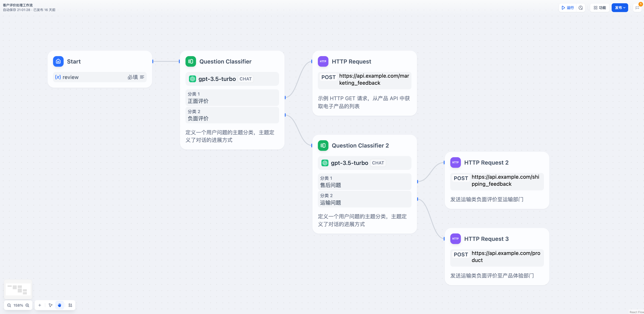Expand the 发布 publish dropdown
Screen dimensions: 644x314
pos(620,8)
